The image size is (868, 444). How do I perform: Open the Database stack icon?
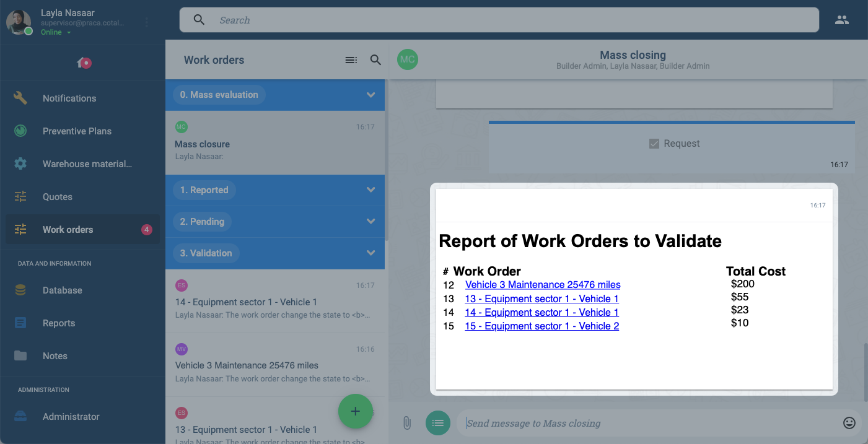[x=20, y=290]
